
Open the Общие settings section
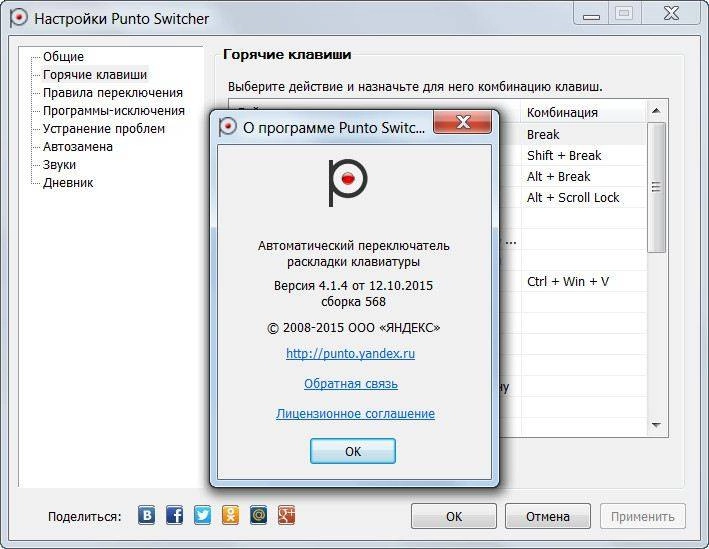click(x=63, y=57)
